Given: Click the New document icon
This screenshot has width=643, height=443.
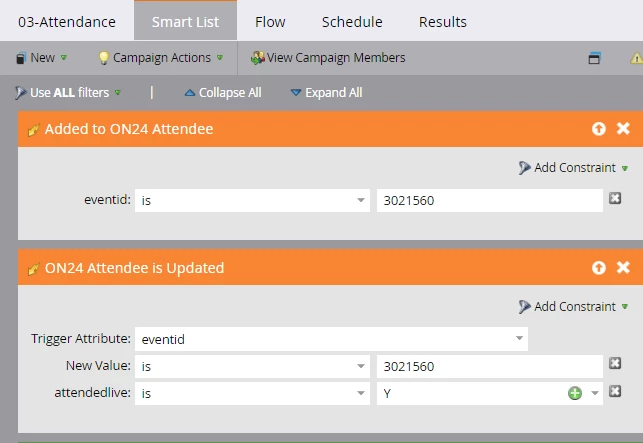Looking at the screenshot, I should [x=21, y=58].
